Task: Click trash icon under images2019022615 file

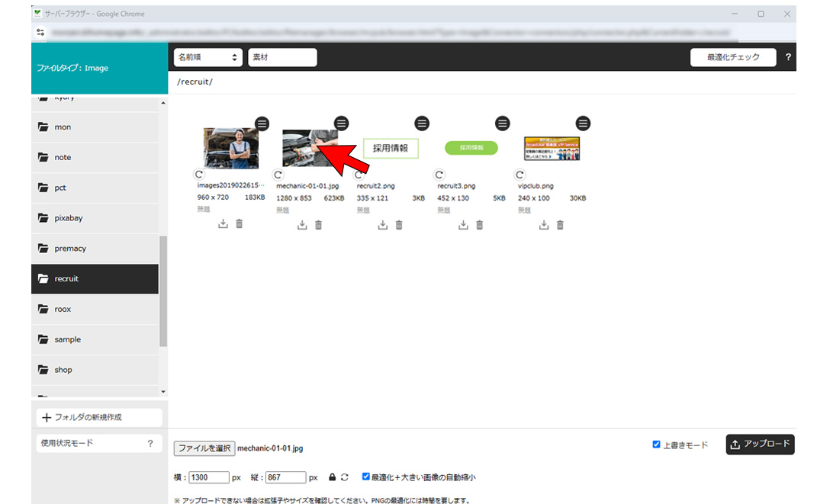Action: (x=240, y=224)
